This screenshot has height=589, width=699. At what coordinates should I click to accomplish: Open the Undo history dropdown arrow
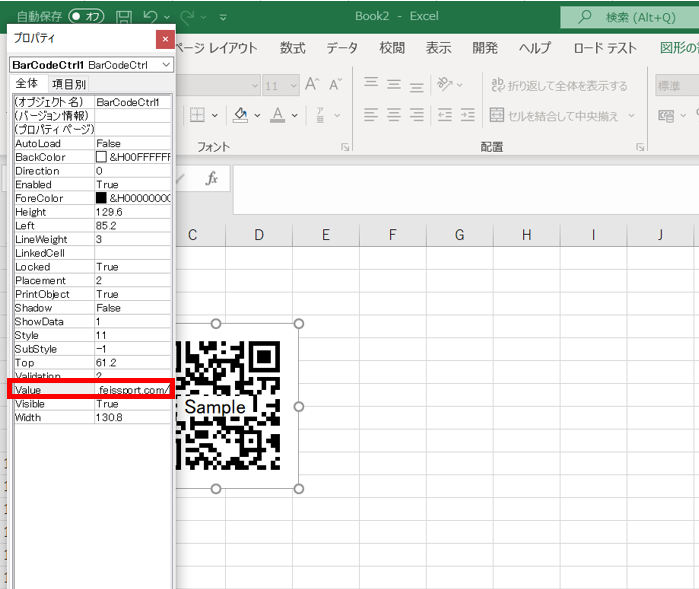tap(167, 17)
